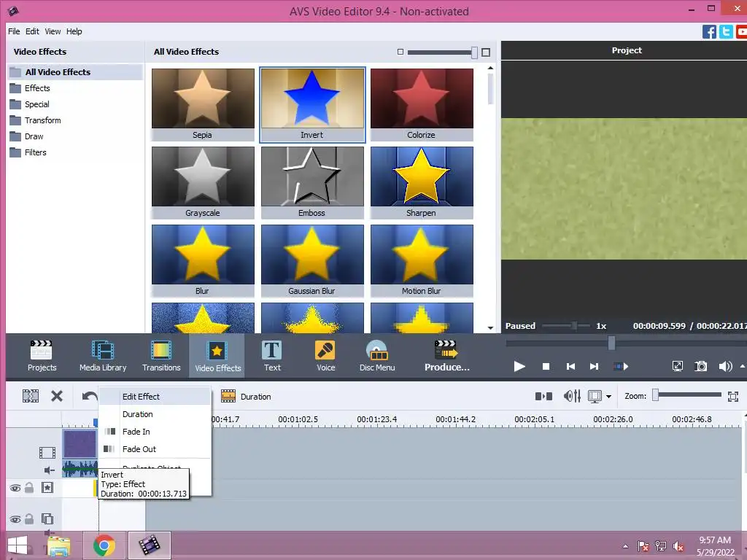Image resolution: width=747 pixels, height=560 pixels.
Task: Open the Media Library
Action: (x=103, y=356)
